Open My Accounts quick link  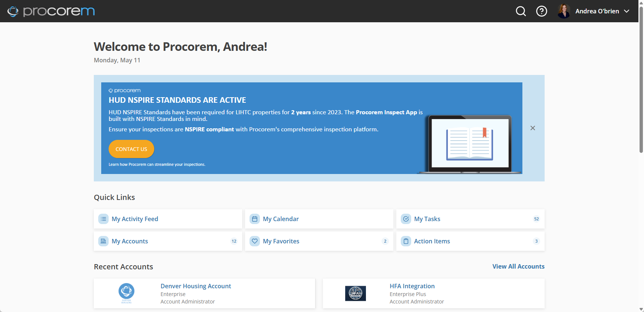168,241
